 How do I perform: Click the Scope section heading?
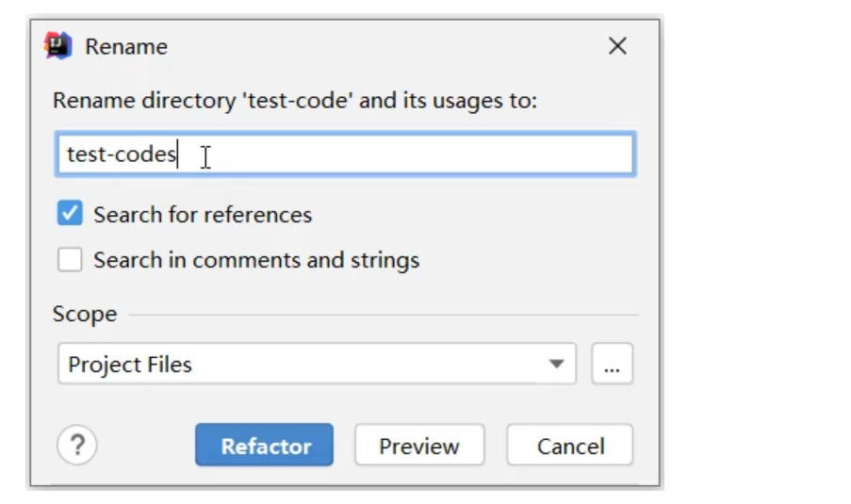coord(85,314)
